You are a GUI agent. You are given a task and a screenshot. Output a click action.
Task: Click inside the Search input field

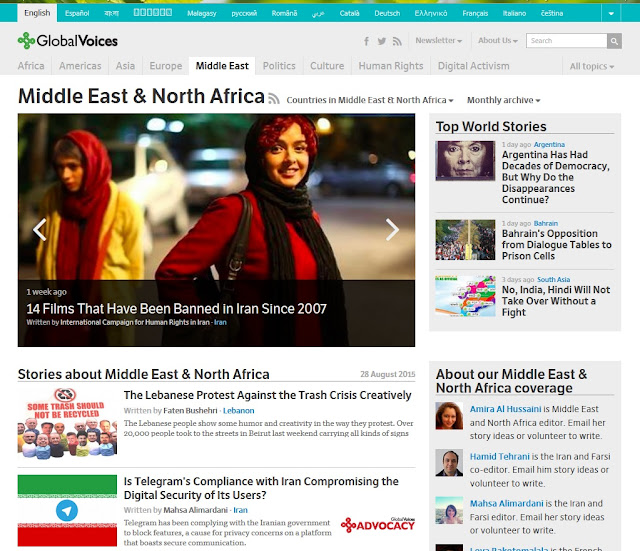tap(567, 41)
